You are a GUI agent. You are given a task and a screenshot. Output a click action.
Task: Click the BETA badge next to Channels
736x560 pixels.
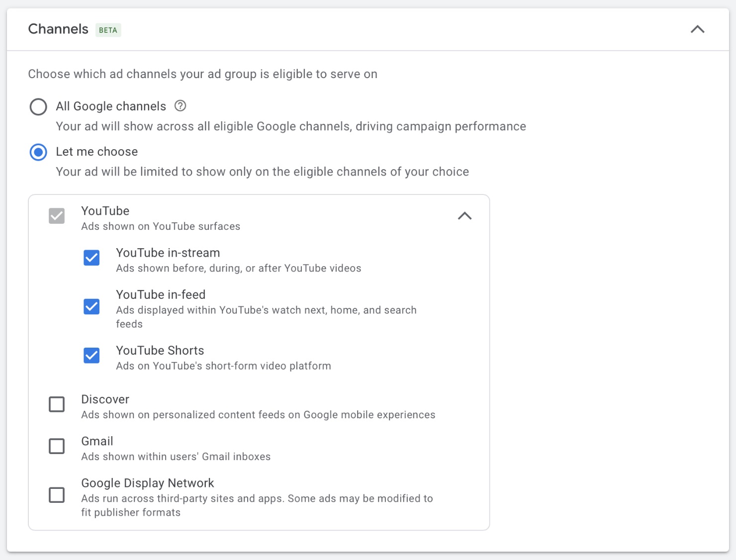pyautogui.click(x=108, y=30)
